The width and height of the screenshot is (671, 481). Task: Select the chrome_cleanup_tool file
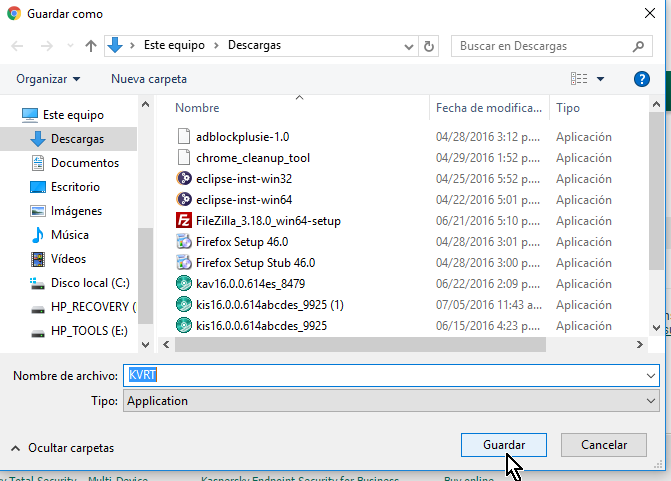pyautogui.click(x=252, y=158)
